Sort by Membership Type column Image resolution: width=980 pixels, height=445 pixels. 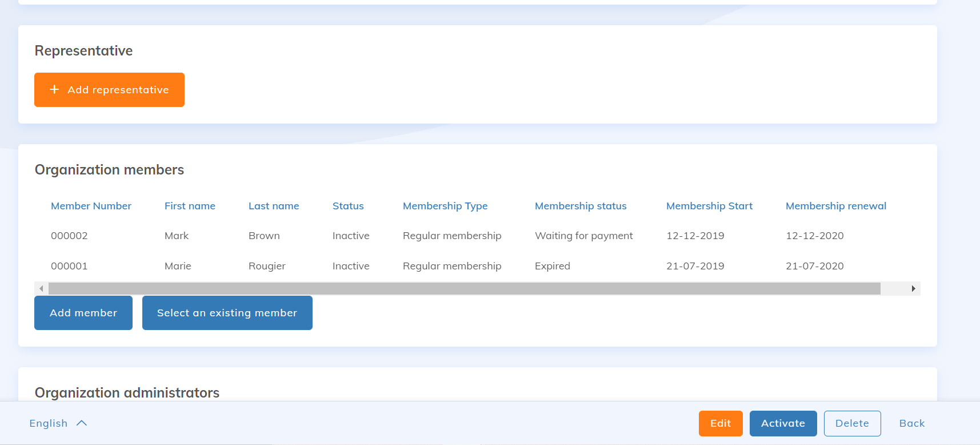(445, 206)
